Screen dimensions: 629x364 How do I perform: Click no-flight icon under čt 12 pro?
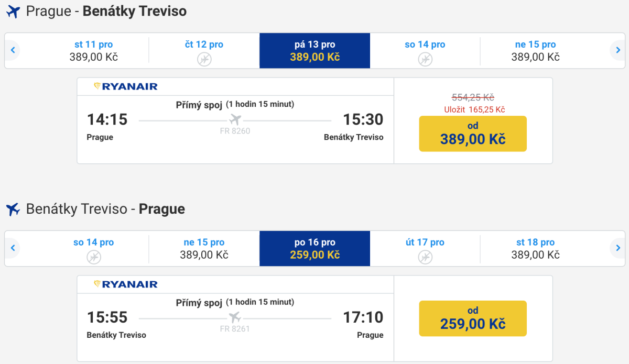204,59
